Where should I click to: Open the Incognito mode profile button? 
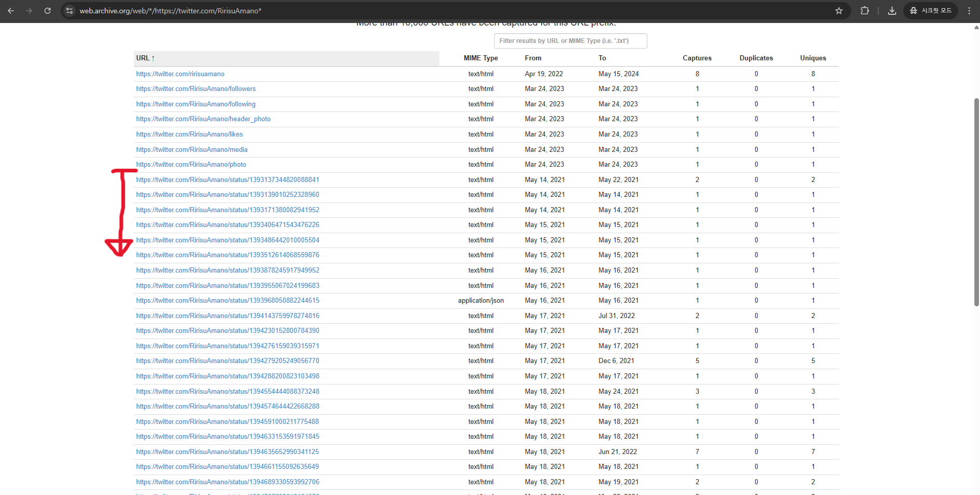click(x=931, y=11)
